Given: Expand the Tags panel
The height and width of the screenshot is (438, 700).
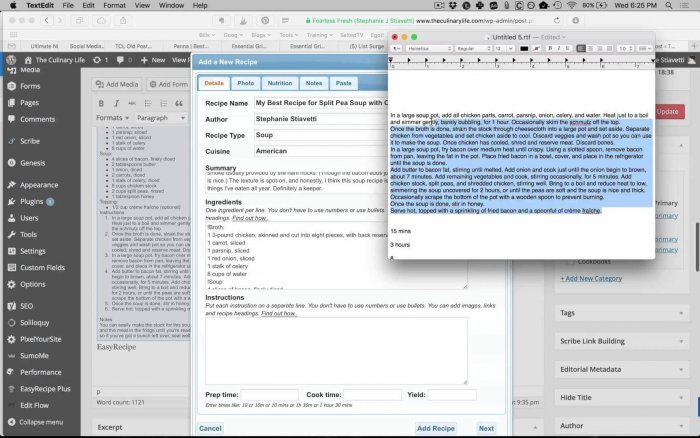Looking at the screenshot, I should tap(621, 313).
